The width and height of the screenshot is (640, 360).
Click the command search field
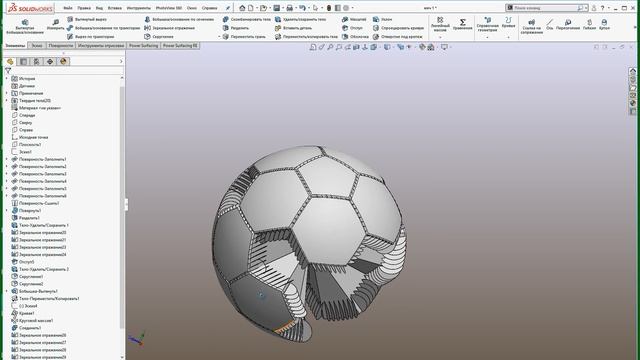coord(545,8)
